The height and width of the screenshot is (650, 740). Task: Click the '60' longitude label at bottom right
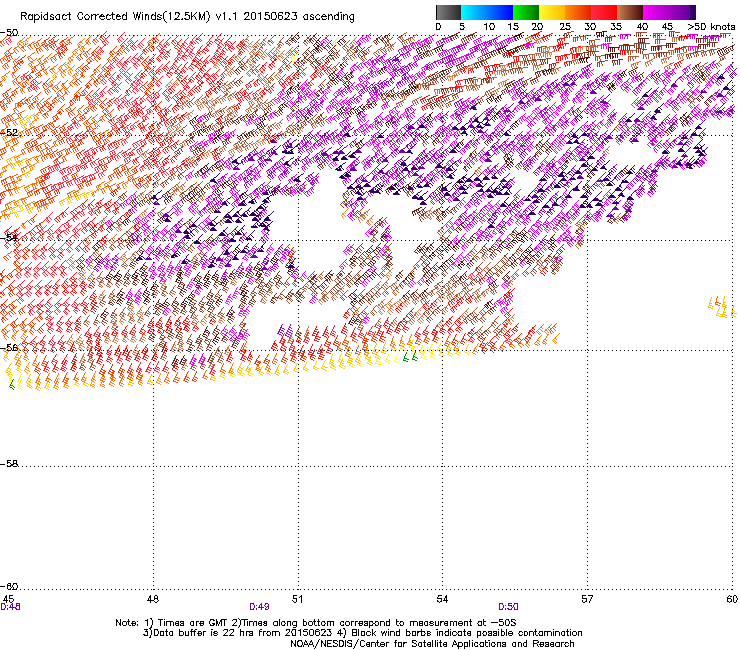click(x=732, y=599)
